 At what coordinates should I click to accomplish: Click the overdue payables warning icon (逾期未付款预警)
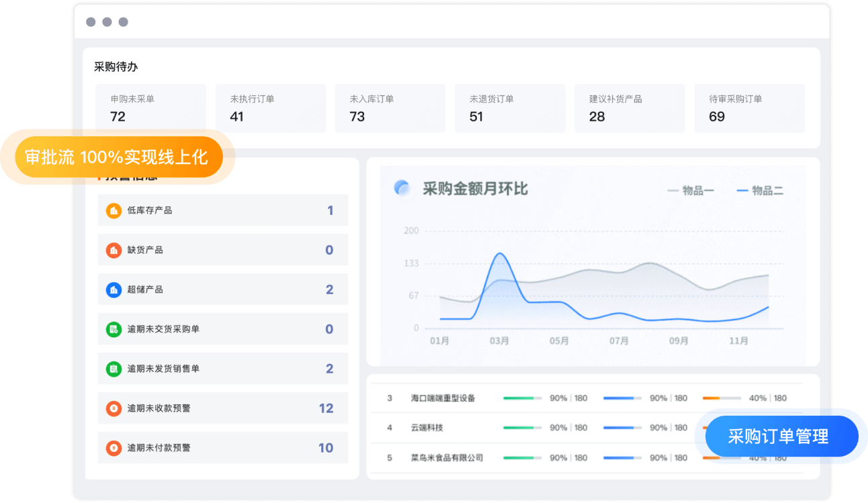point(114,448)
